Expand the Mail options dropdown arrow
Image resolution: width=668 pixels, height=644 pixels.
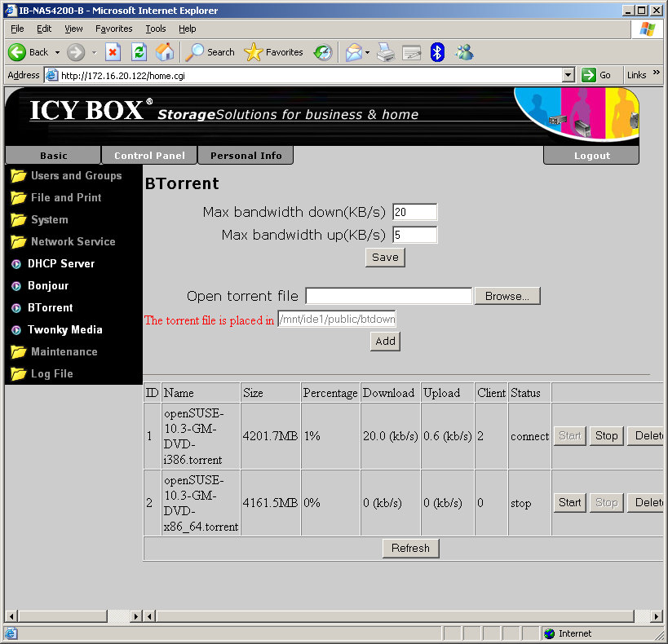pos(367,53)
